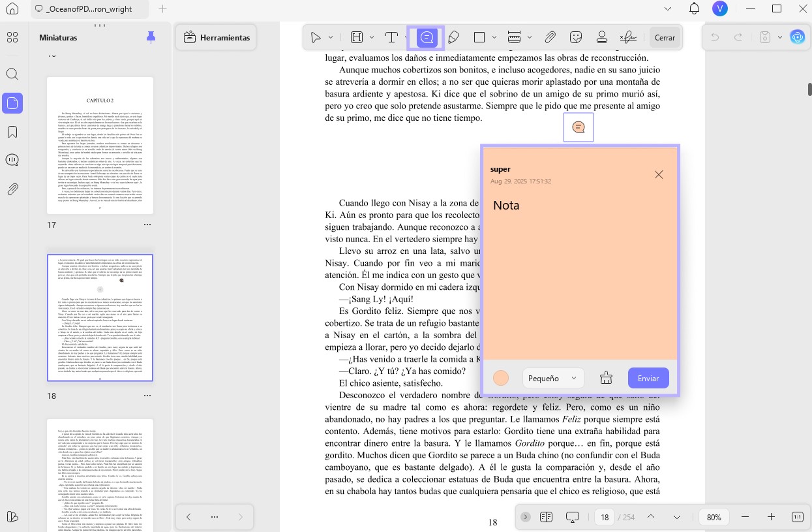
Task: Click Cerrar in the annotation toolbar
Action: (x=665, y=37)
